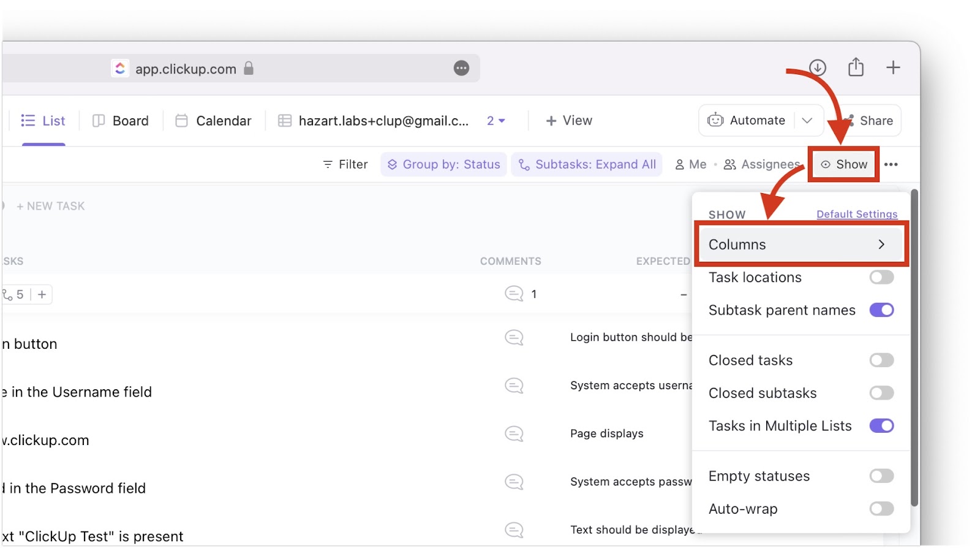
Task: Click 'System accepts userna' expected text
Action: [x=631, y=386]
